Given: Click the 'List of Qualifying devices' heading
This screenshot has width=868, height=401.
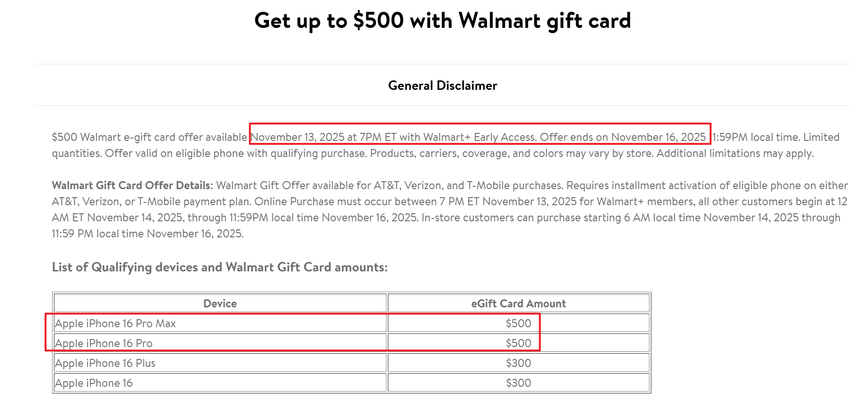Looking at the screenshot, I should [219, 267].
